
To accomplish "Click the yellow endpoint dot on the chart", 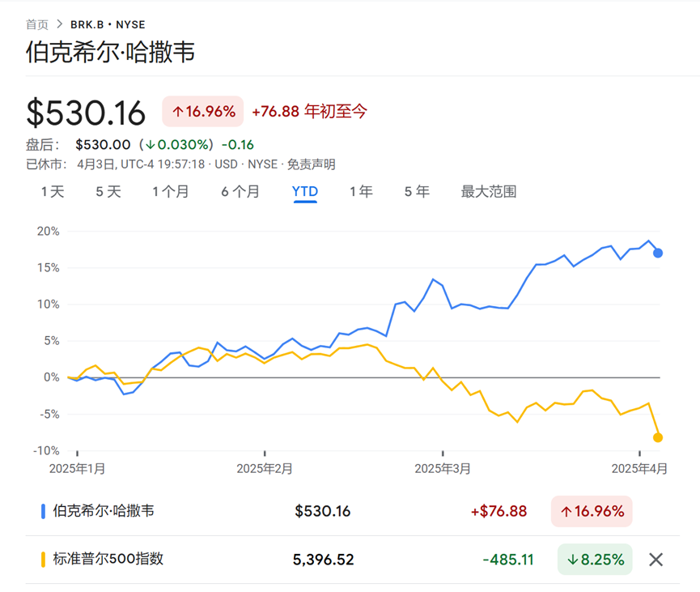I will point(657,437).
